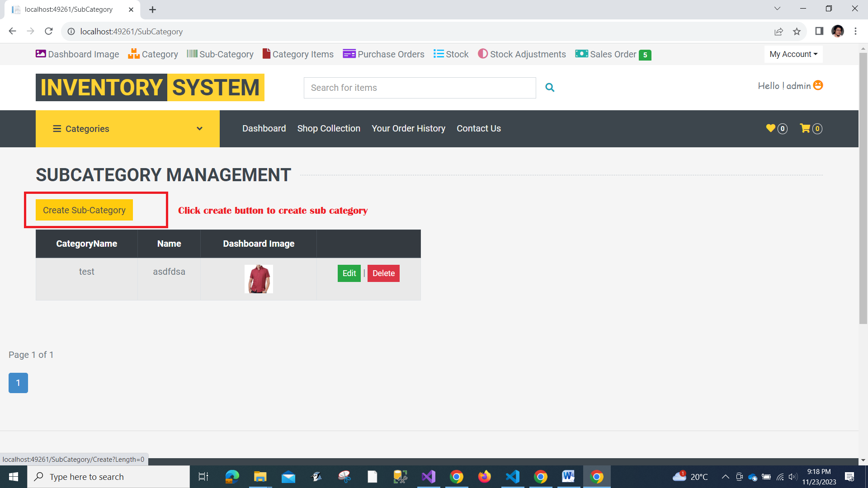Go to Stock Adjustments page
The image size is (868, 488).
(522, 54)
